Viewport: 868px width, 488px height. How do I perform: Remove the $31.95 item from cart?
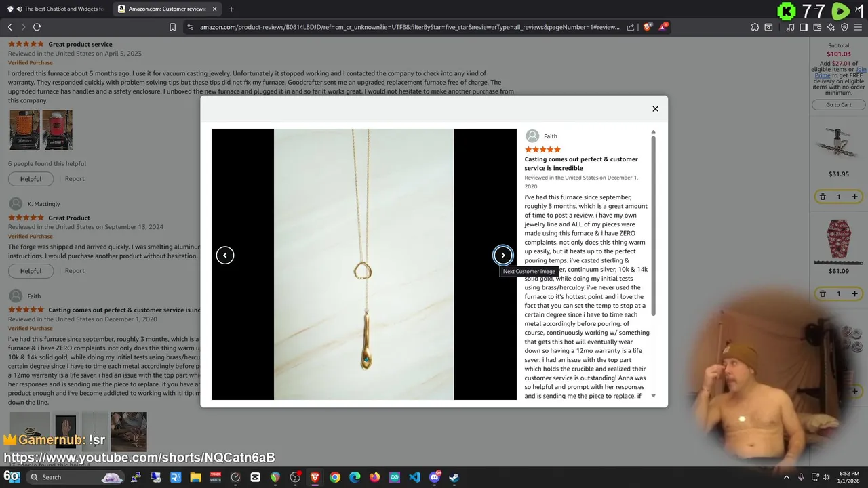(822, 197)
